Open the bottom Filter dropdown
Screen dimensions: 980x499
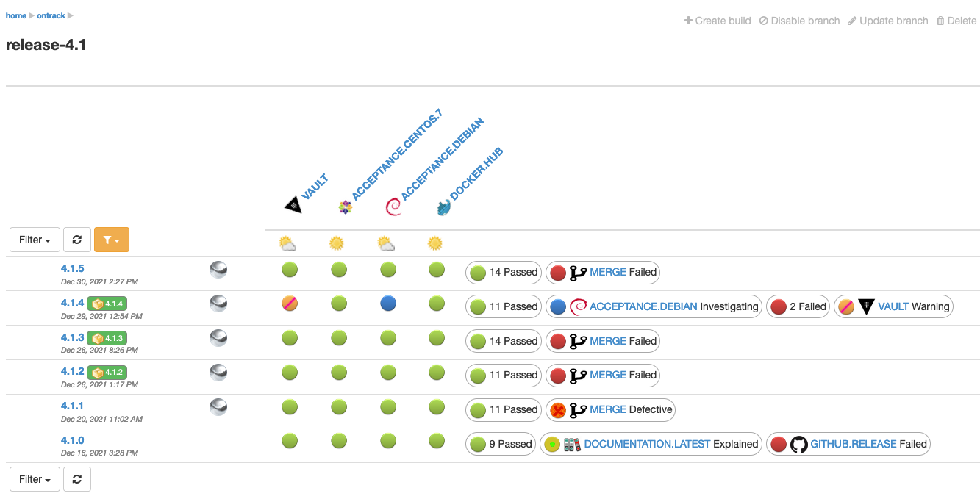coord(35,479)
